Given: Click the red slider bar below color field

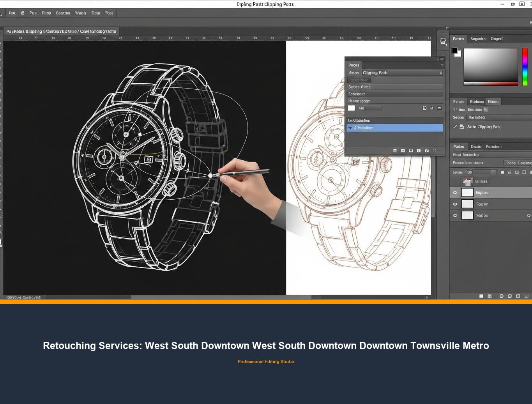Looking at the screenshot, I should pyautogui.click(x=490, y=83).
